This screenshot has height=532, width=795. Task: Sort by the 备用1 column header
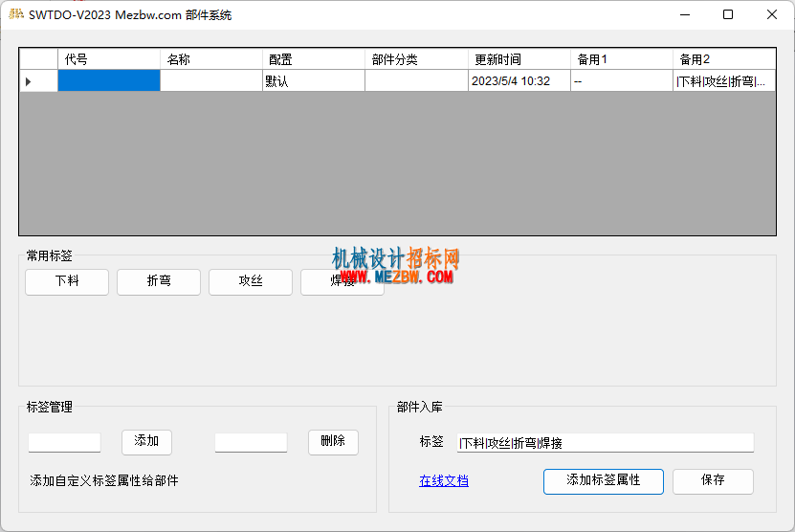(x=622, y=59)
